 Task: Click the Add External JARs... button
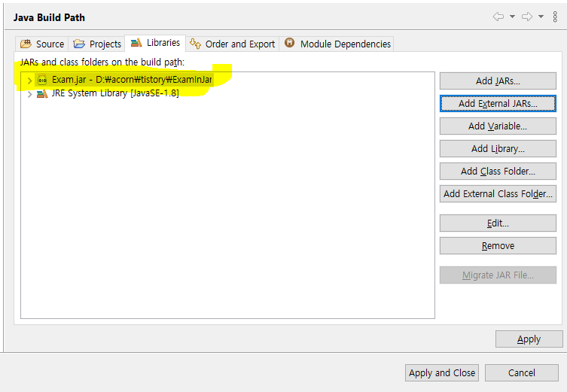click(498, 103)
